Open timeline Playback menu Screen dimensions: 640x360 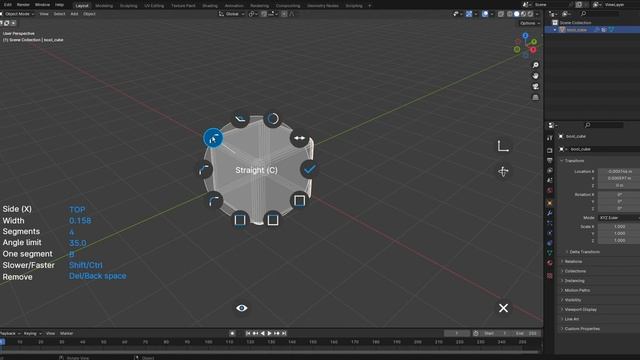click(x=10, y=333)
